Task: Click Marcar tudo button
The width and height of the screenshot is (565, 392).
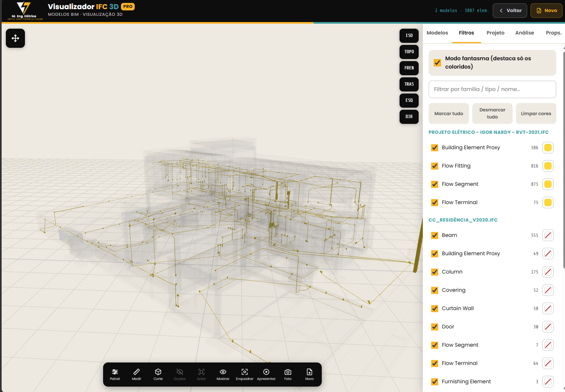Action: [x=449, y=113]
